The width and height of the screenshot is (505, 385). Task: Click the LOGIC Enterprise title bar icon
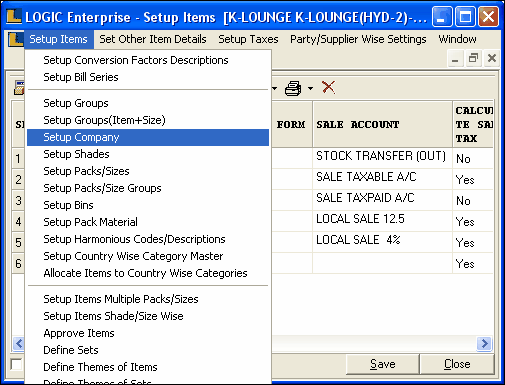click(x=14, y=17)
